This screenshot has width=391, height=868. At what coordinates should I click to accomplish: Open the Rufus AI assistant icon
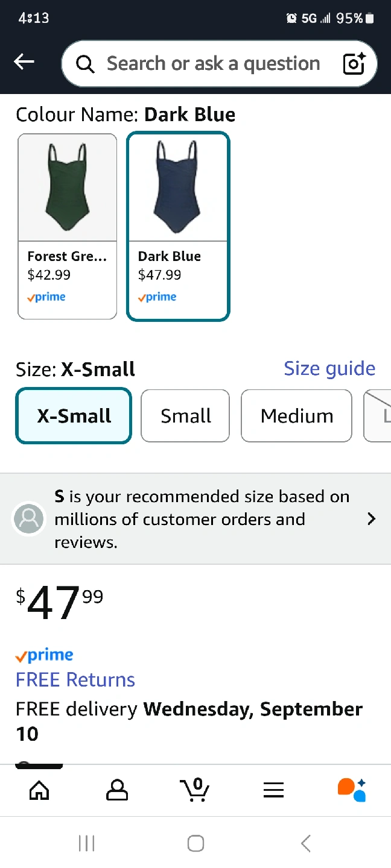(x=352, y=790)
